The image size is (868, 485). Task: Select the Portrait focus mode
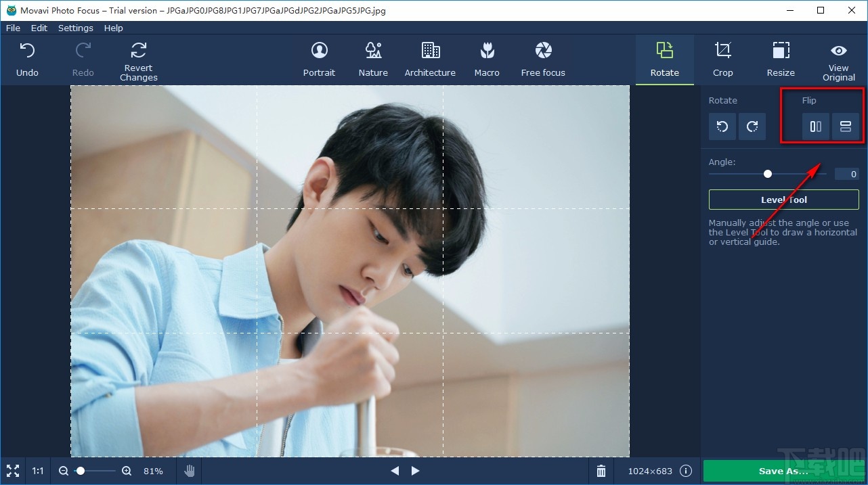point(319,60)
